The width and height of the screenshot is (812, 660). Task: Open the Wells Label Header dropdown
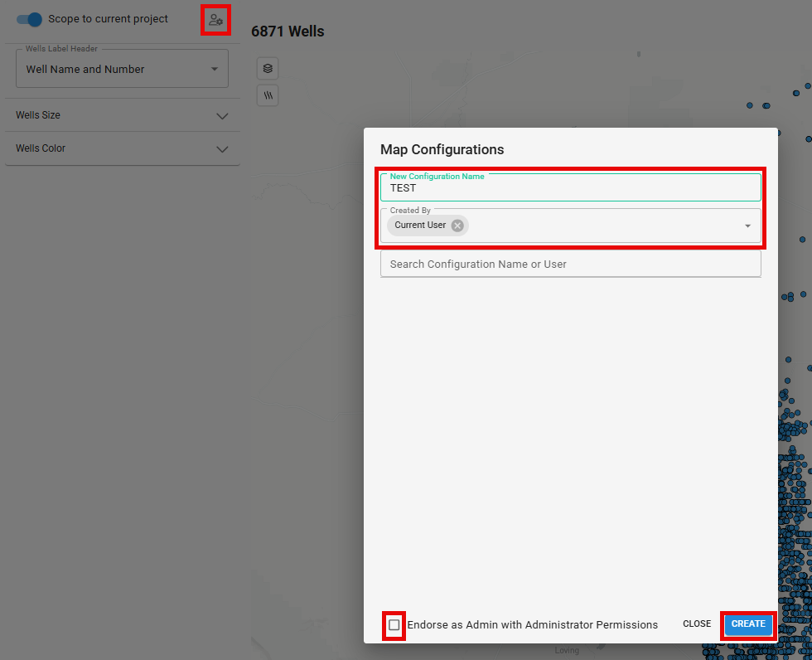[214, 70]
